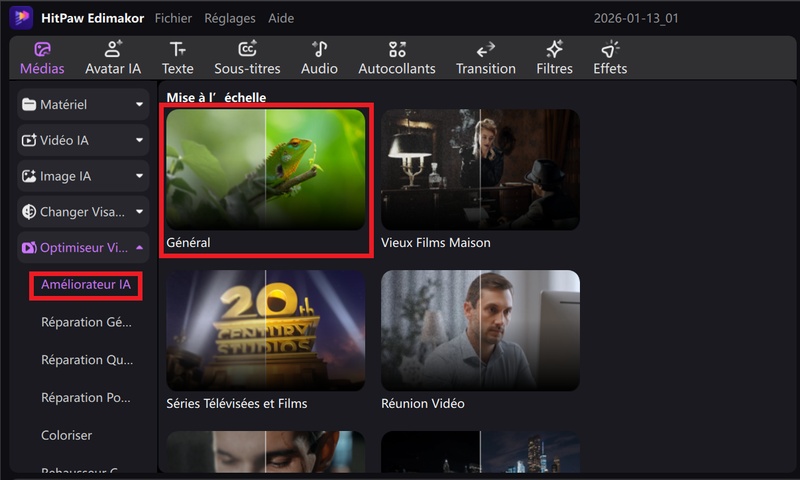The width and height of the screenshot is (800, 480).
Task: Select the Filtres sparkle icon
Action: pos(555,49)
